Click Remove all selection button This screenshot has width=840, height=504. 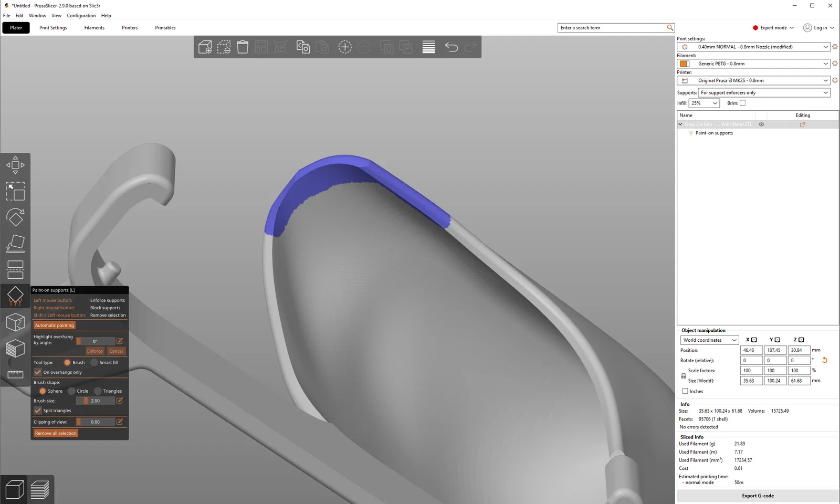point(56,433)
